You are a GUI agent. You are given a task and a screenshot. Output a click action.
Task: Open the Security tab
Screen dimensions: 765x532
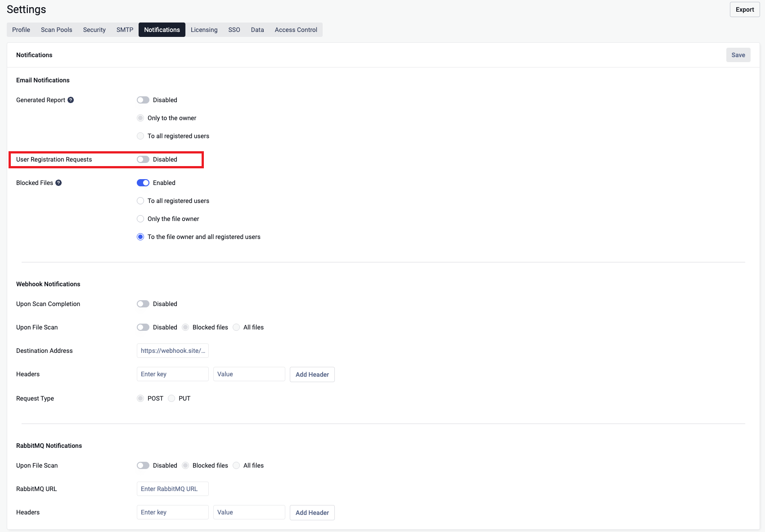point(94,30)
